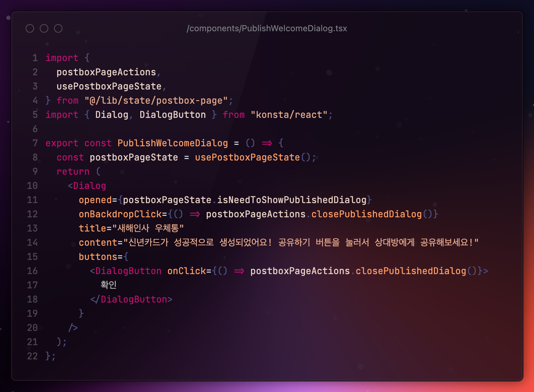Screen dimensions: 534x392
Task: Click the </DialogButton> closing tag
Action: (x=131, y=299)
